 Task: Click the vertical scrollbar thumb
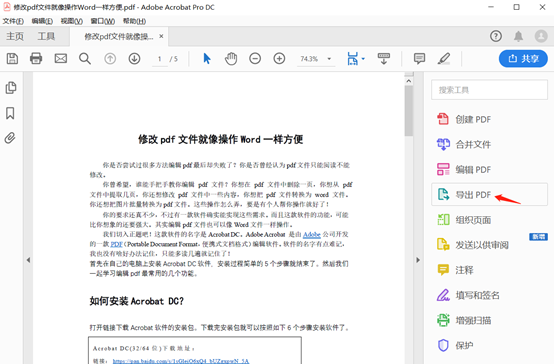click(409, 111)
